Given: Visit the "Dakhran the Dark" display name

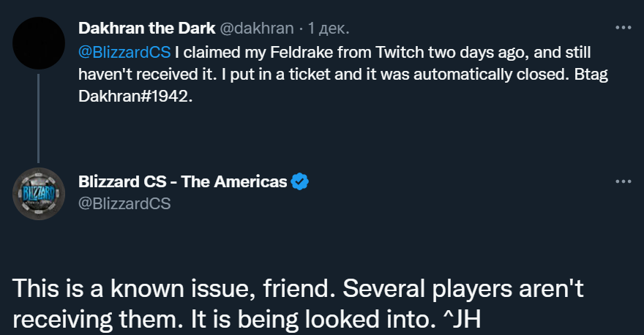Looking at the screenshot, I should 146,29.
